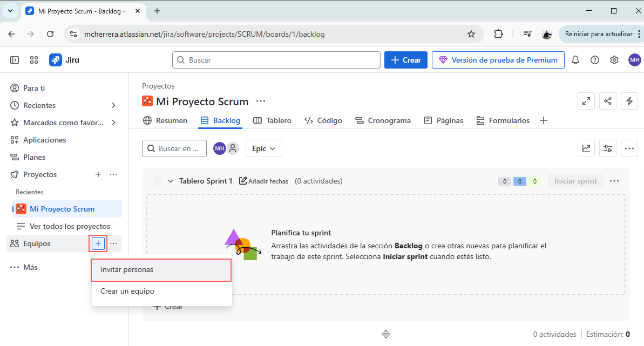Choose Invitar personas from the menu
Image resolution: width=644 pixels, height=346 pixels.
(161, 270)
